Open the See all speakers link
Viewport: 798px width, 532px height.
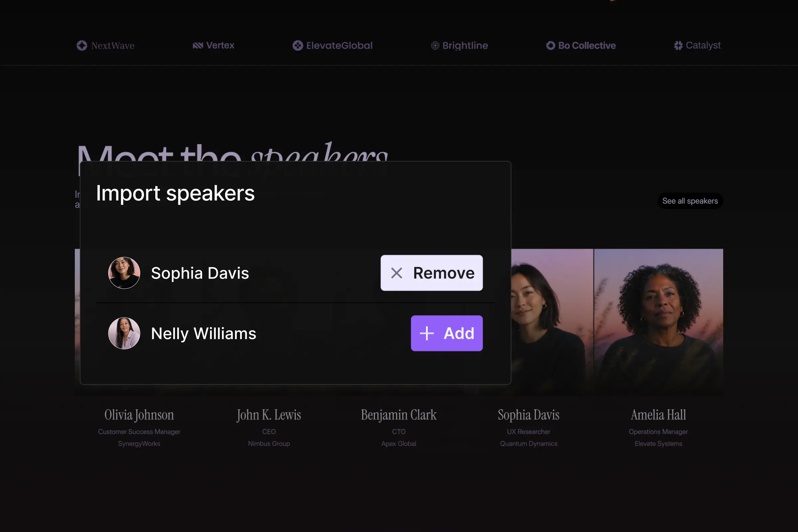(690, 201)
